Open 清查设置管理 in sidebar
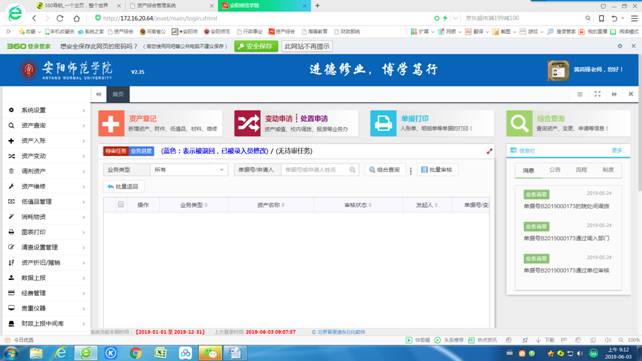This screenshot has height=361, width=642. point(40,247)
